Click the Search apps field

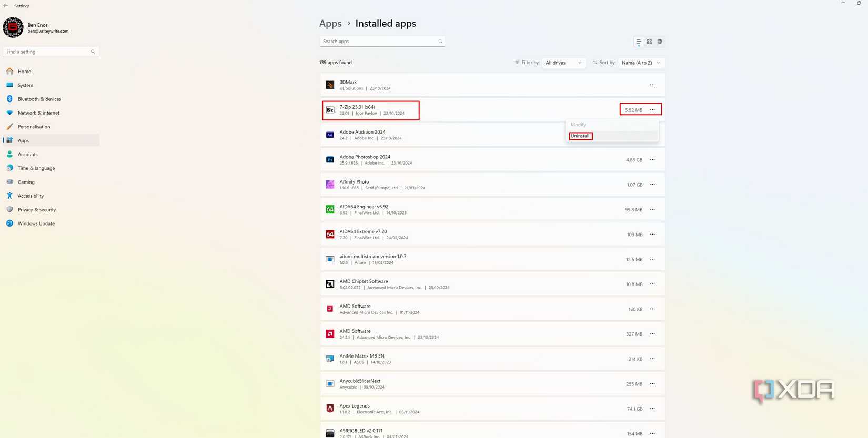tap(382, 42)
